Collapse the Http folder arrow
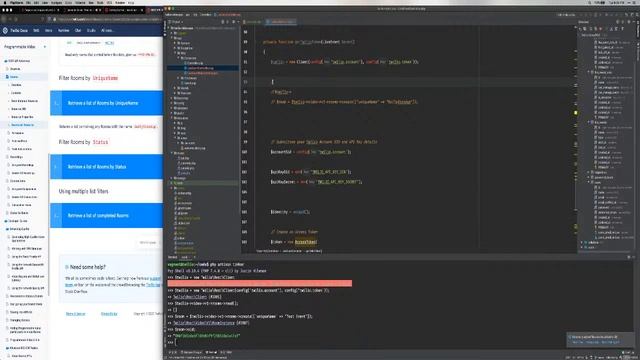640x360 pixels. click(176, 53)
